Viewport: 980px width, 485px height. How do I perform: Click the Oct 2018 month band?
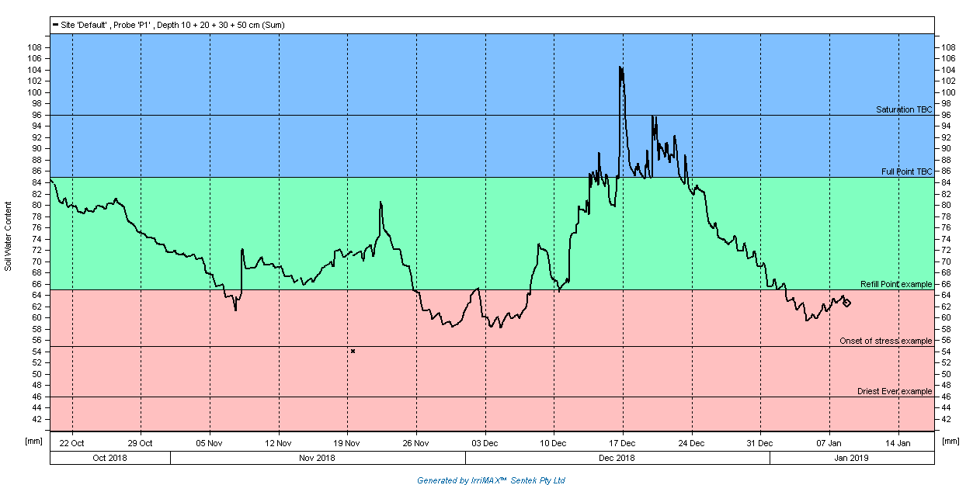coord(109,458)
